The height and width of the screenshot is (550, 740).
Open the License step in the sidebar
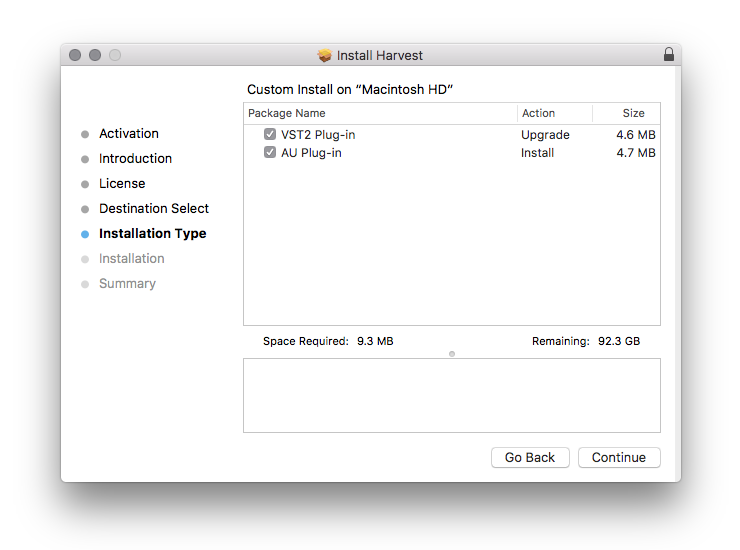pyautogui.click(x=122, y=184)
